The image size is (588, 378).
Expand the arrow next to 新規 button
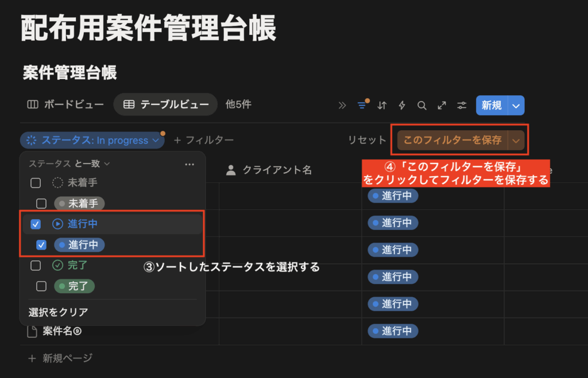pyautogui.click(x=516, y=105)
